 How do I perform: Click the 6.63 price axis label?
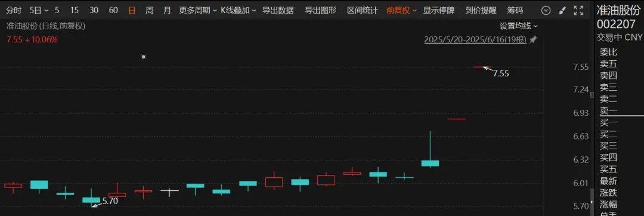581,136
